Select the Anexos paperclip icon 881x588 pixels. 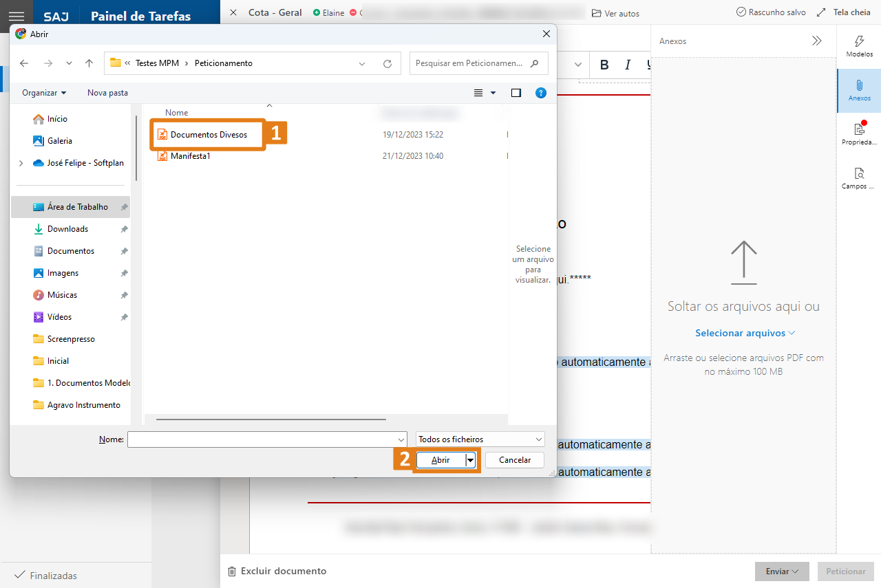click(859, 86)
